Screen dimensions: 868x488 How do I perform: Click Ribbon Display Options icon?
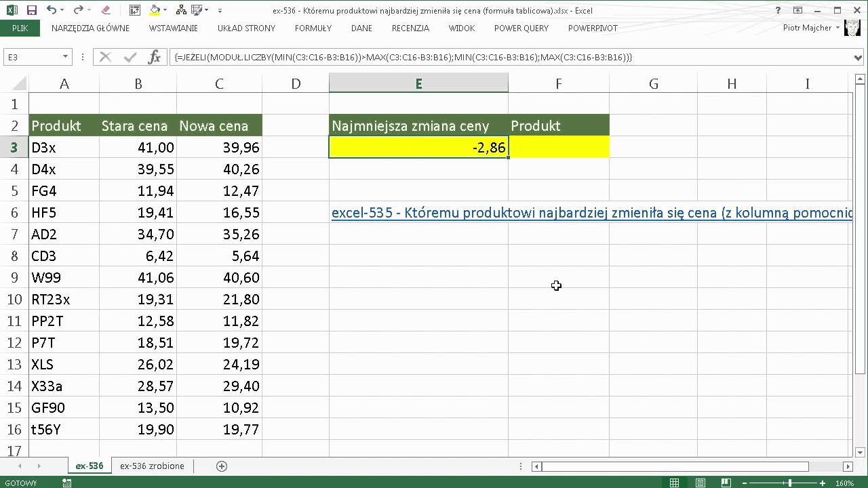tap(797, 10)
